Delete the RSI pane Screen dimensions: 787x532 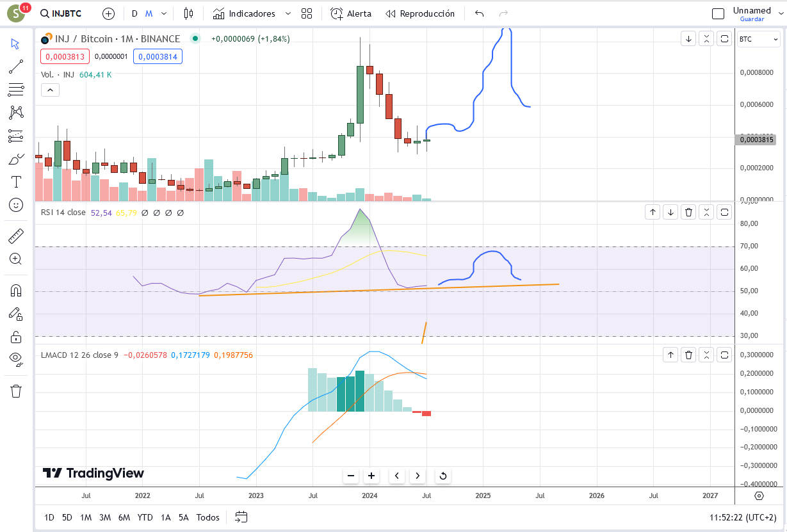point(688,212)
